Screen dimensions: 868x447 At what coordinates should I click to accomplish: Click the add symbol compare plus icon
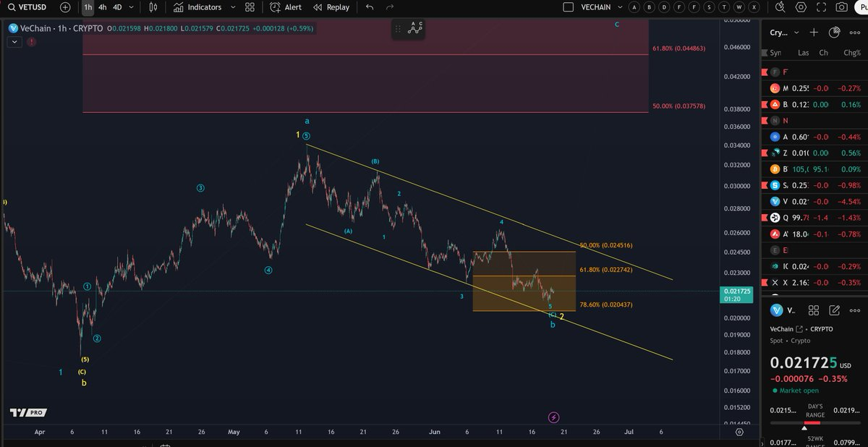[x=66, y=7]
